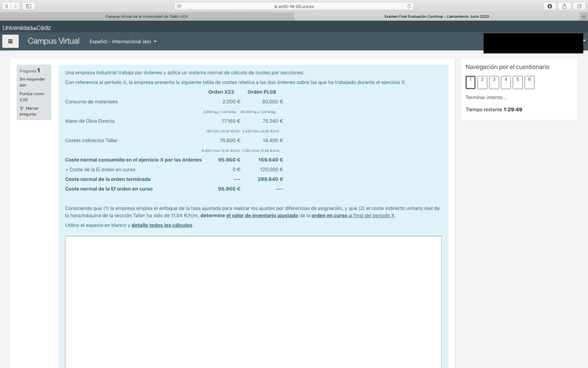Switch to Examen Final Evaluación Continua tab

point(436,16)
